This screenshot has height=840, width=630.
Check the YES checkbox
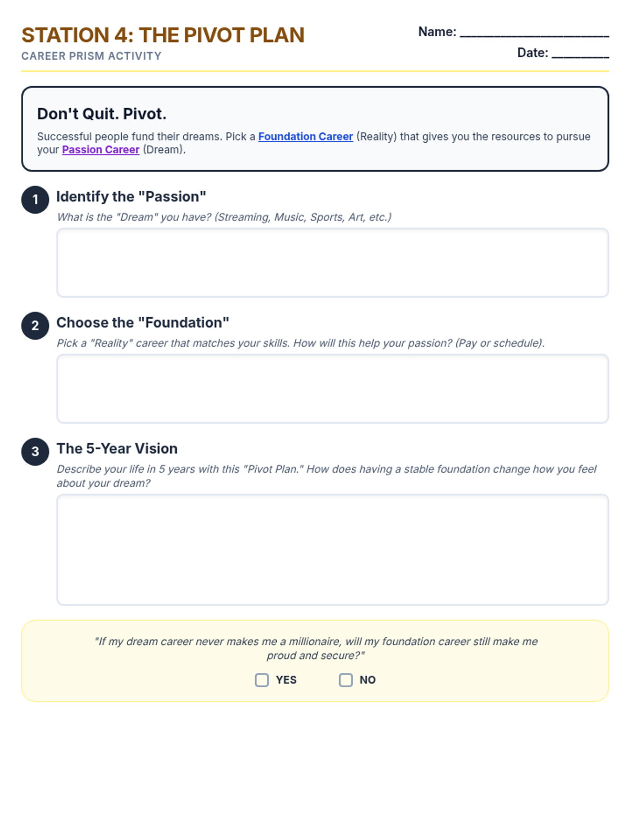[x=262, y=680]
